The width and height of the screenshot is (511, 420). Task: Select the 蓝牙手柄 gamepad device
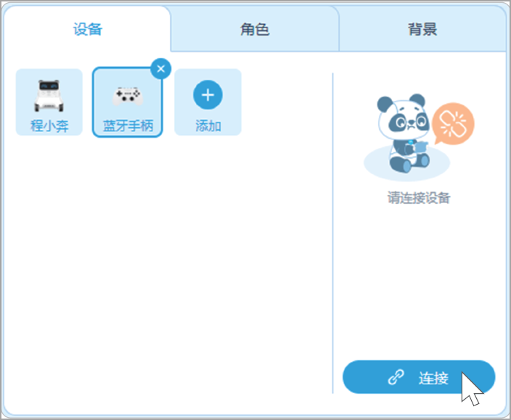pyautogui.click(x=128, y=102)
